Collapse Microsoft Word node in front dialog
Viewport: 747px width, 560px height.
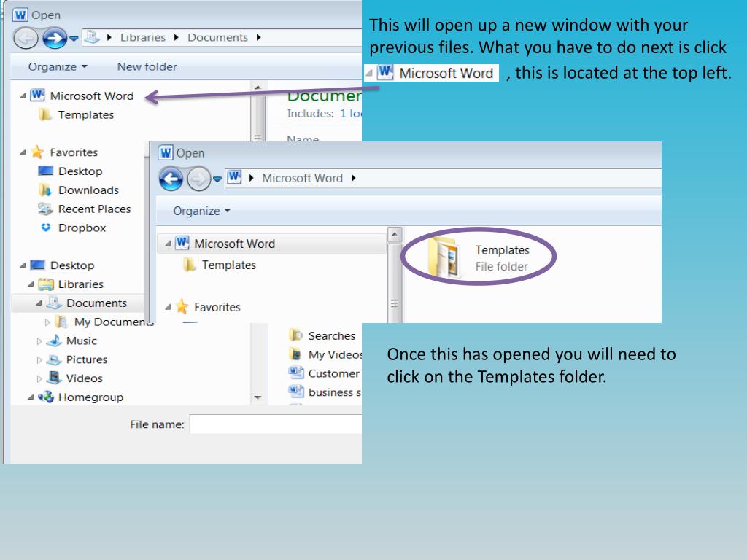pos(168,244)
